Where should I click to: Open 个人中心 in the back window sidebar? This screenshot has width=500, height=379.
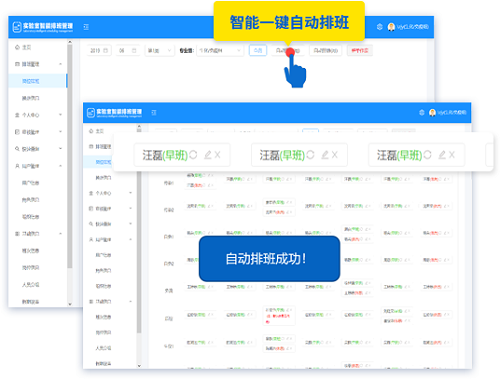[x=30, y=115]
